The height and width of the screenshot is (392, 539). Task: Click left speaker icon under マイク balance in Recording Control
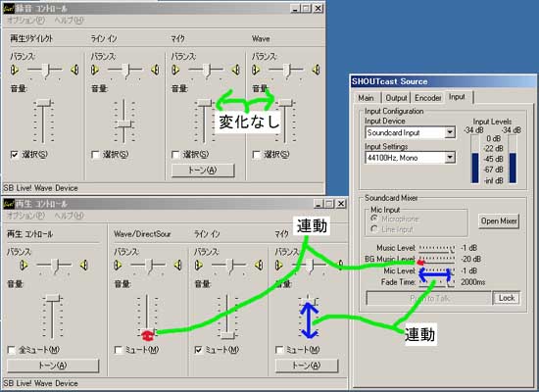pyautogui.click(x=175, y=70)
